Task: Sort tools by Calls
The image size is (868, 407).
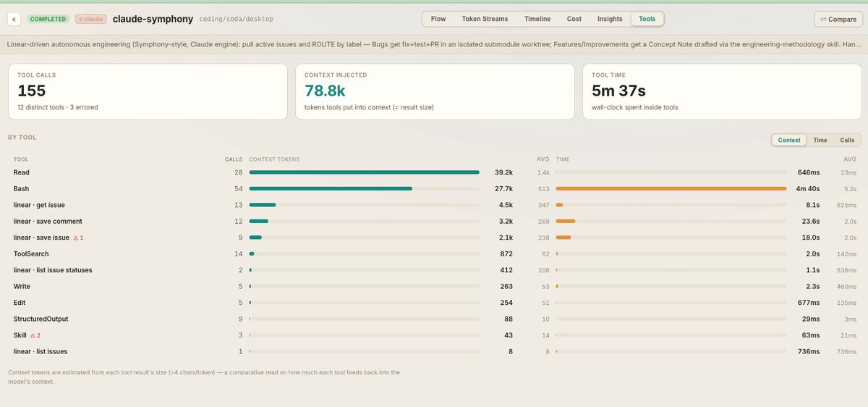Action: coord(847,140)
